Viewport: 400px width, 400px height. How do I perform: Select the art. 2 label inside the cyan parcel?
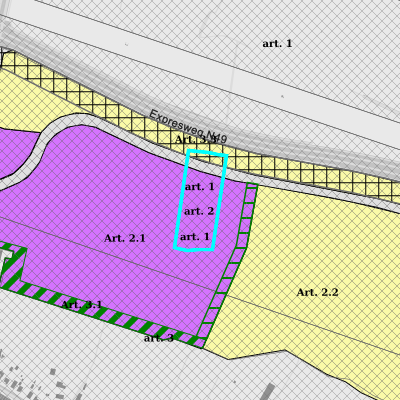click(x=199, y=211)
